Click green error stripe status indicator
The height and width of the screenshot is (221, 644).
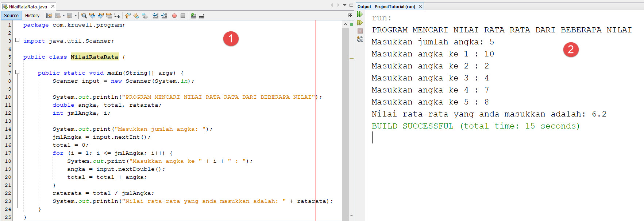(x=351, y=24)
